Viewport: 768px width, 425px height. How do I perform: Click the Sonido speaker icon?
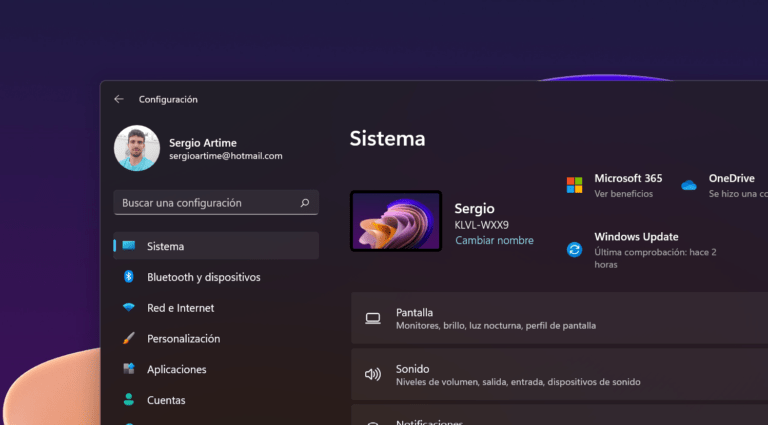373,375
